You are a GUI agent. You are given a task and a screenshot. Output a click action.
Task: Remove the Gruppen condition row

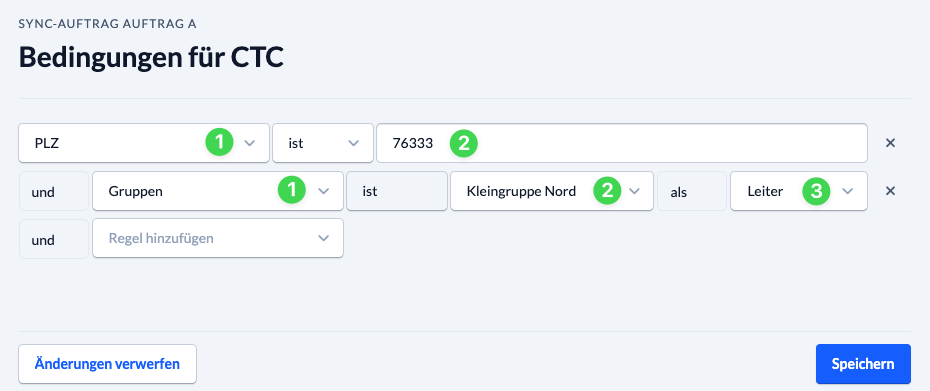click(x=890, y=191)
